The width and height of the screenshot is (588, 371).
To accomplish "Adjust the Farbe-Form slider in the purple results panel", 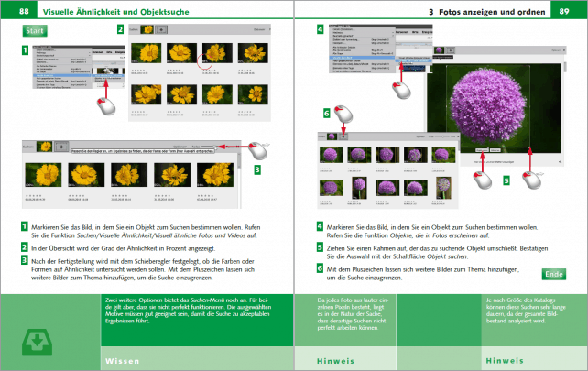I will tap(442, 136).
